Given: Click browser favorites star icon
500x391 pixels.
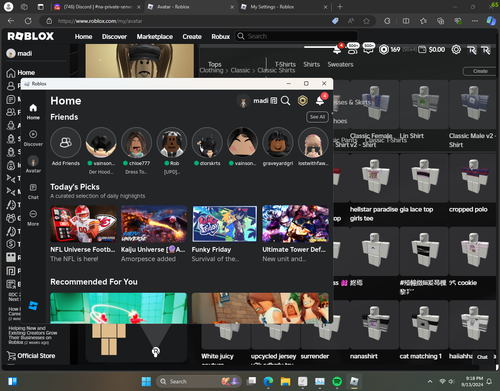Looking at the screenshot, I should [366, 21].
